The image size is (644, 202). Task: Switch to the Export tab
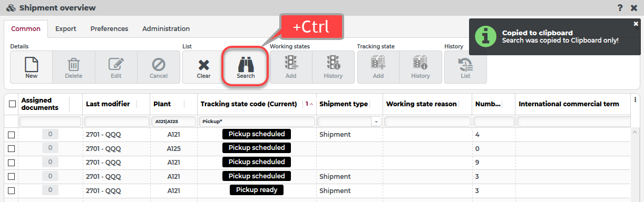tap(66, 29)
